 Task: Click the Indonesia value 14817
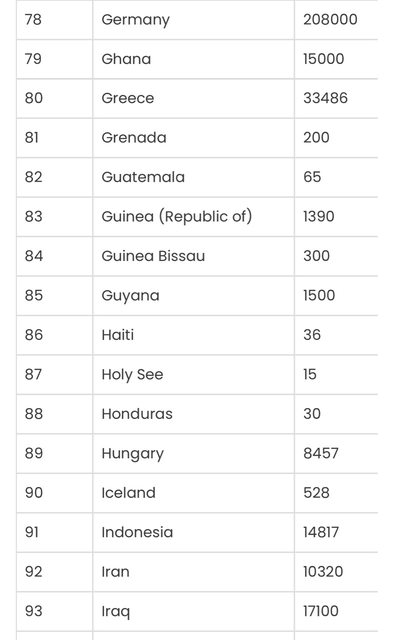(321, 532)
